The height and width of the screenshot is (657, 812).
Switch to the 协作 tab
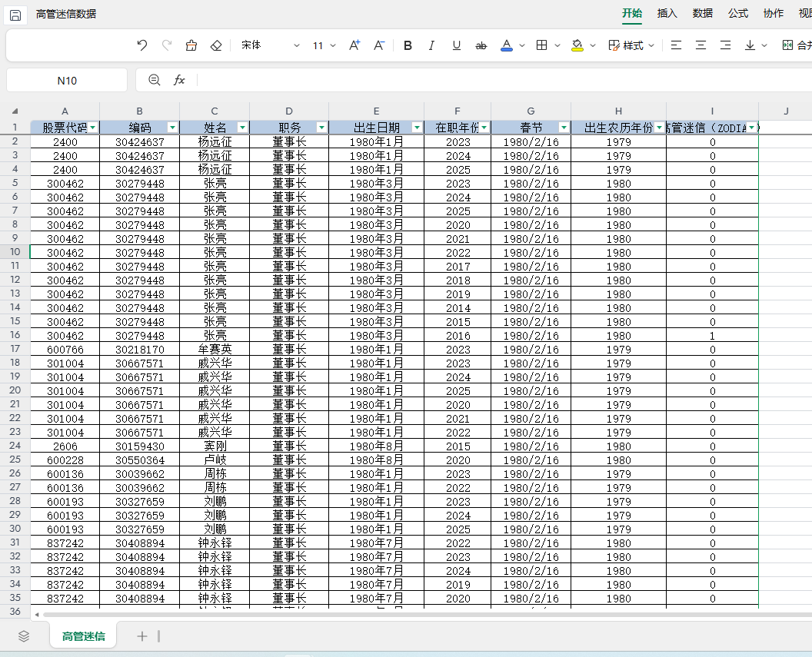click(773, 14)
